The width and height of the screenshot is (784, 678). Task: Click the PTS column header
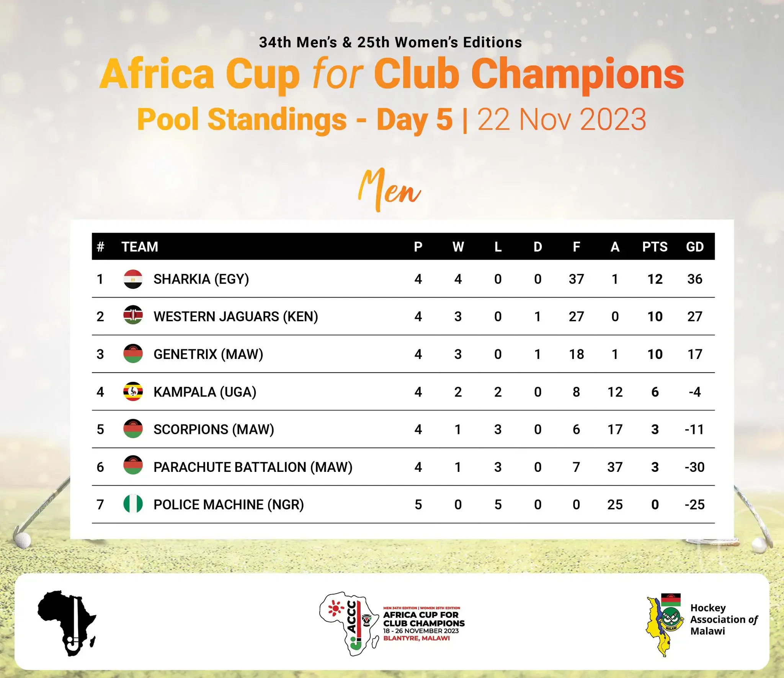click(655, 247)
